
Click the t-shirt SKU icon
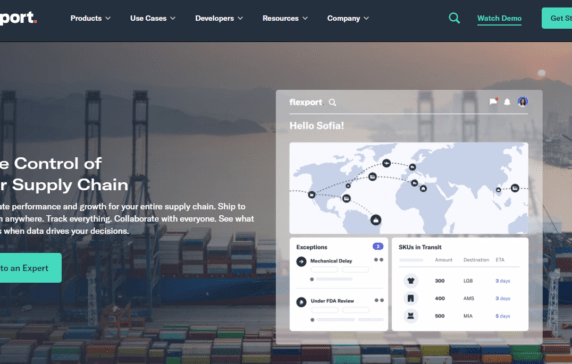click(411, 281)
